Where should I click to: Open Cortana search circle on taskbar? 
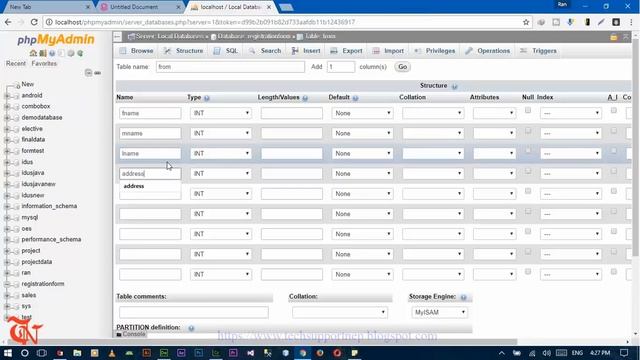pos(24,353)
